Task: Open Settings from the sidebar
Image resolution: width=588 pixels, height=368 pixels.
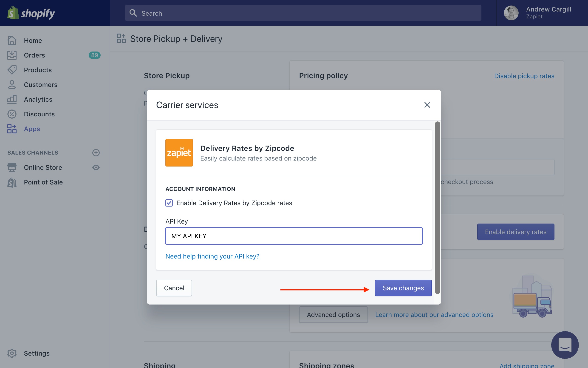Action: pyautogui.click(x=37, y=353)
